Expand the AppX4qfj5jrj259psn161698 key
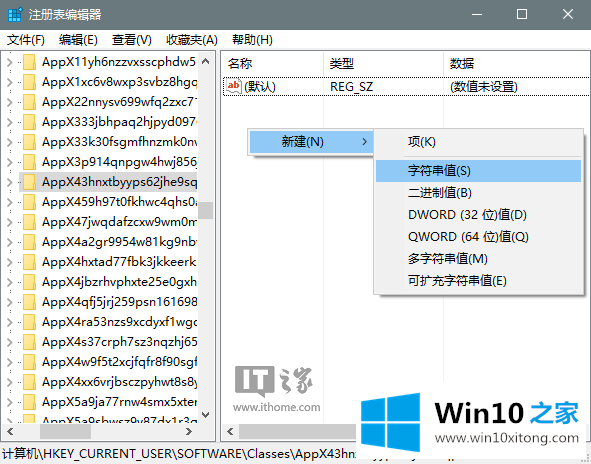The width and height of the screenshot is (591, 464). click(x=10, y=302)
